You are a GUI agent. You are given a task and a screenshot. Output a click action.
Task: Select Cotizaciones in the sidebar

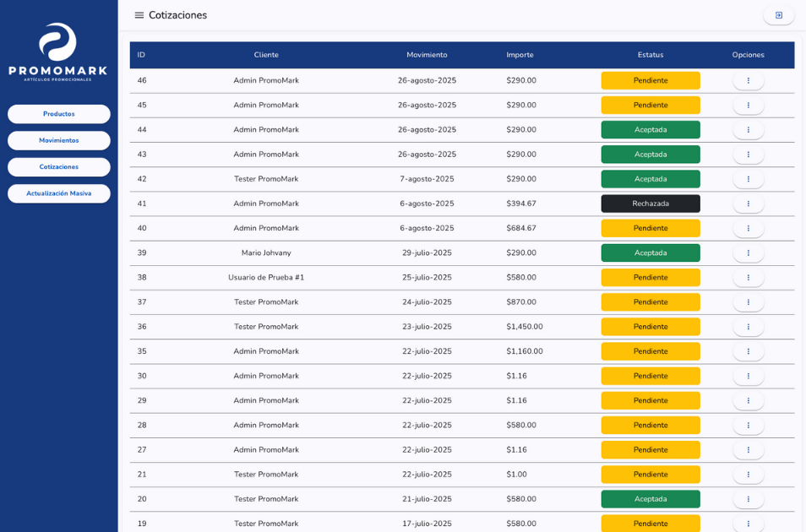point(59,167)
